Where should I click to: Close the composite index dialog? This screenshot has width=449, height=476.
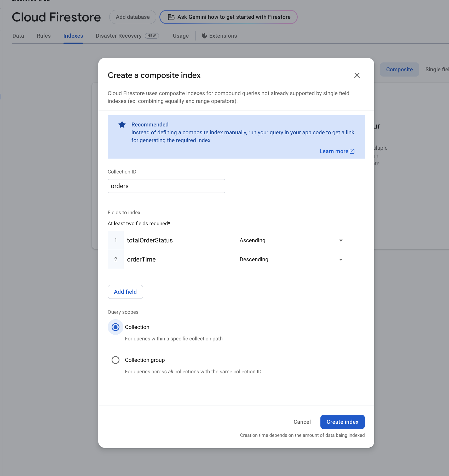[x=357, y=75]
